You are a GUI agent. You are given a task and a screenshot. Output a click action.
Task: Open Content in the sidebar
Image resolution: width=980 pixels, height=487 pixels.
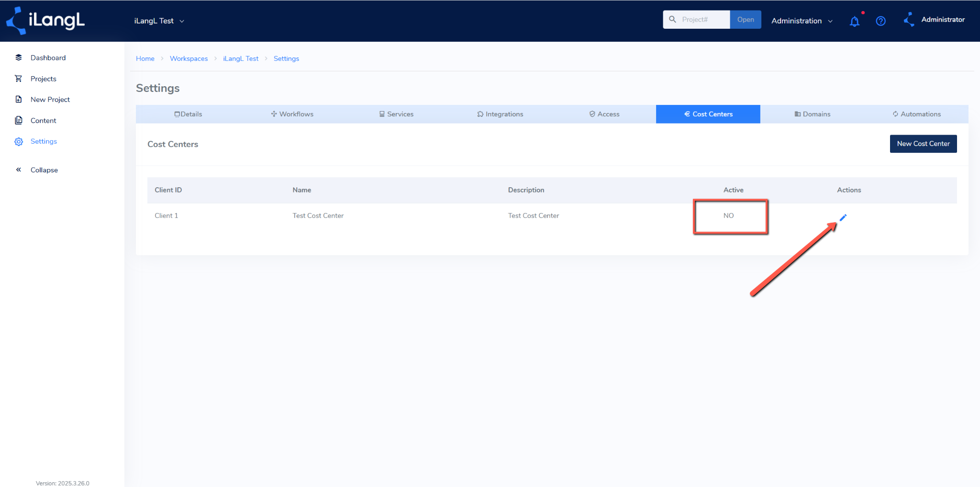click(x=43, y=121)
